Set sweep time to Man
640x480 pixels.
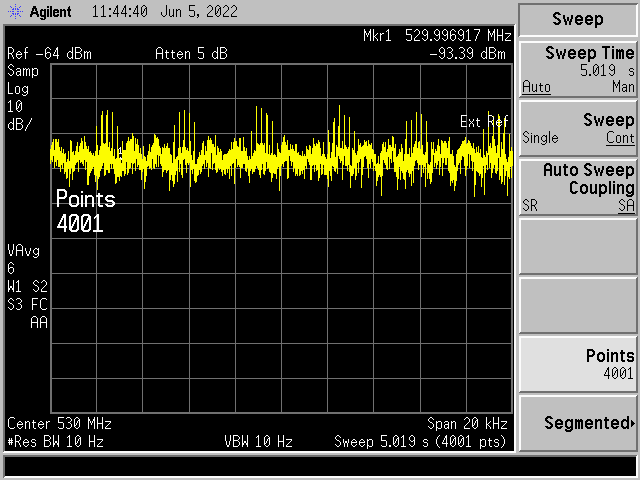coord(623,87)
